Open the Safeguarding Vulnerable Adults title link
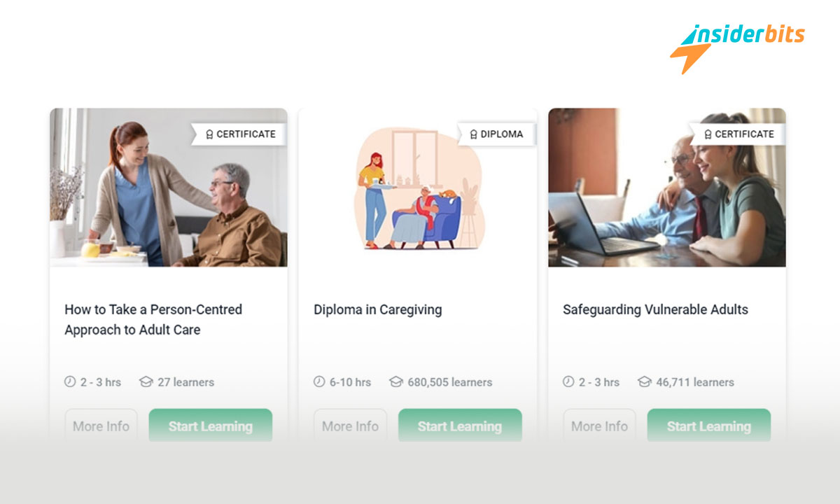840x504 pixels. (x=656, y=309)
